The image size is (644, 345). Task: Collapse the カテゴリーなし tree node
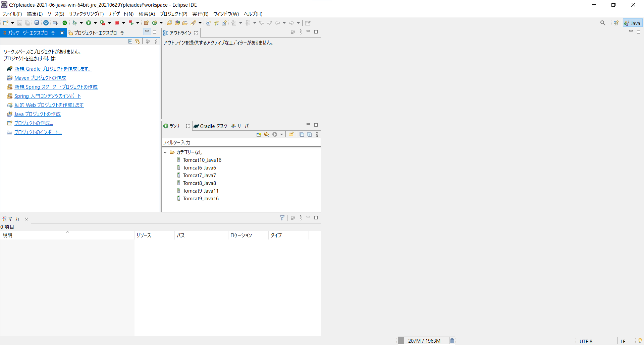click(x=165, y=152)
